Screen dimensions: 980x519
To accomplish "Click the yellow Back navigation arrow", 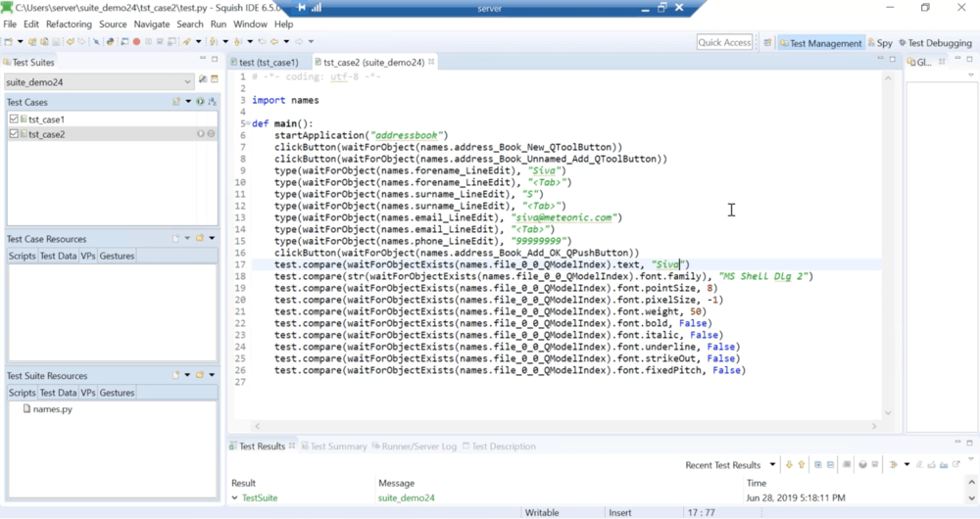I will click(x=274, y=42).
